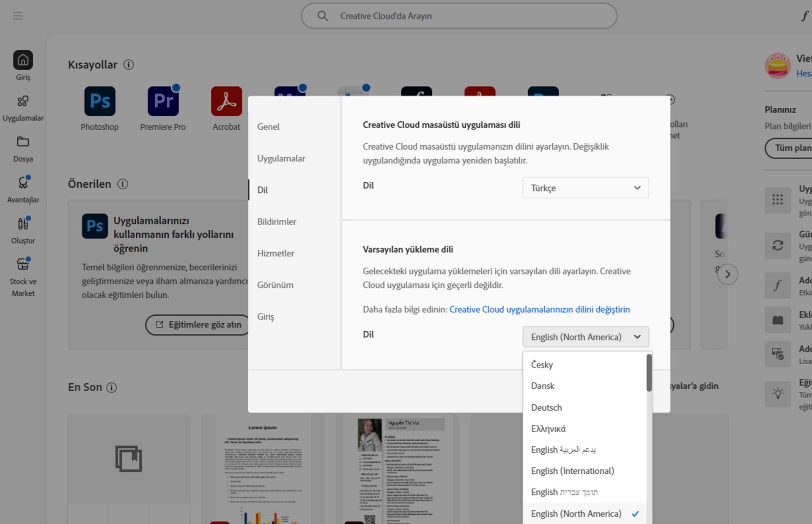Open the Dosya folder icon
The image size is (812, 524).
point(23,142)
